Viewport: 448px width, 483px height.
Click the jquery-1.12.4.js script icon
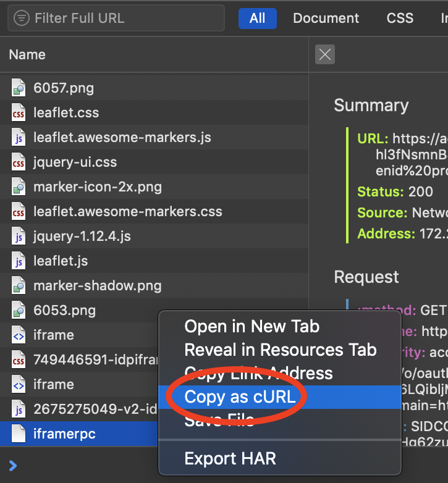point(19,237)
